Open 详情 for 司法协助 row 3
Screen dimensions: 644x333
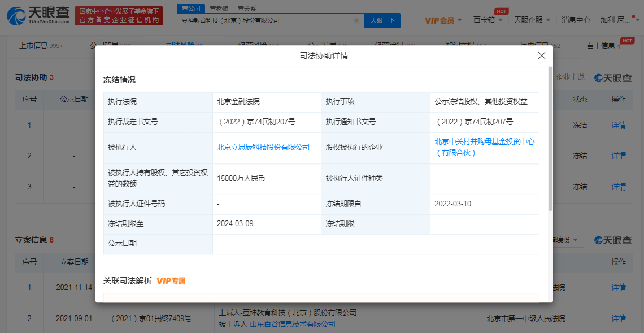click(619, 187)
